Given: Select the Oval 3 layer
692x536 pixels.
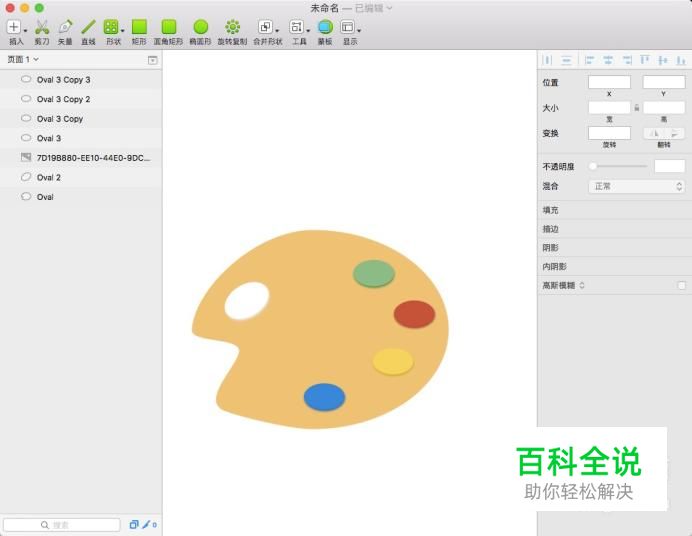Looking at the screenshot, I should click(81, 138).
